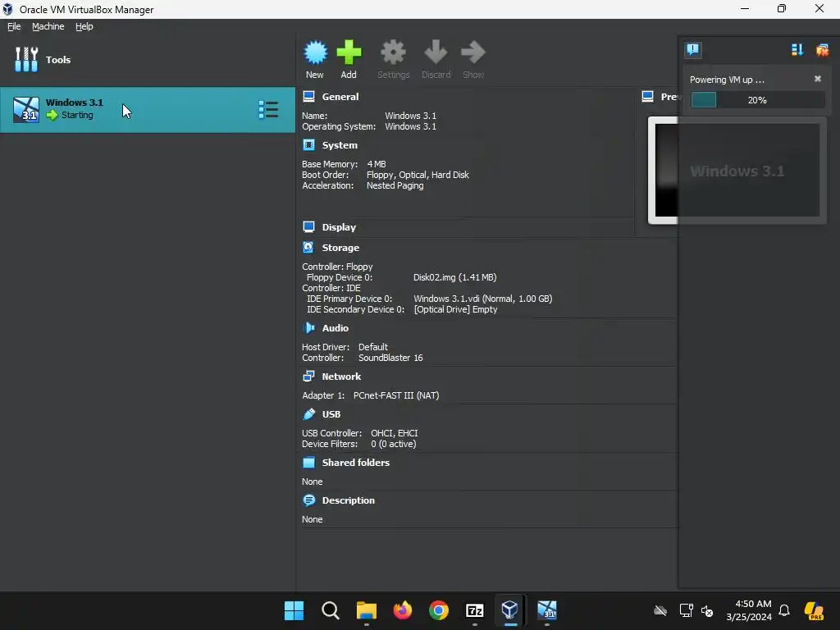840x630 pixels.
Task: Select the Windows 3.1 VM icon in the list
Action: coord(26,110)
